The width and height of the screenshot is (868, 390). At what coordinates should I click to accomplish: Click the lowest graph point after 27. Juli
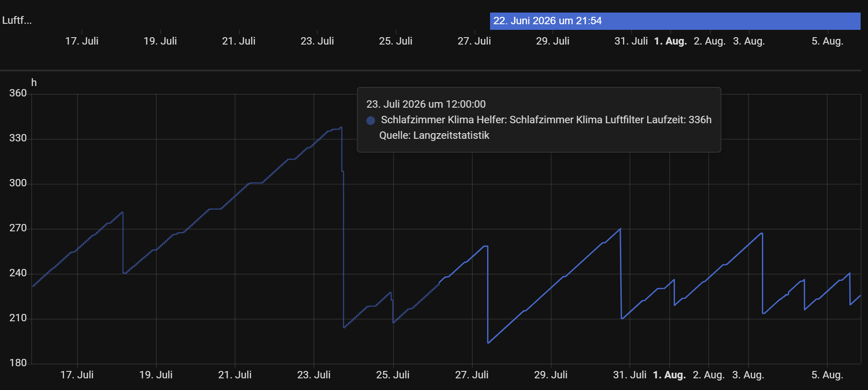click(x=488, y=343)
